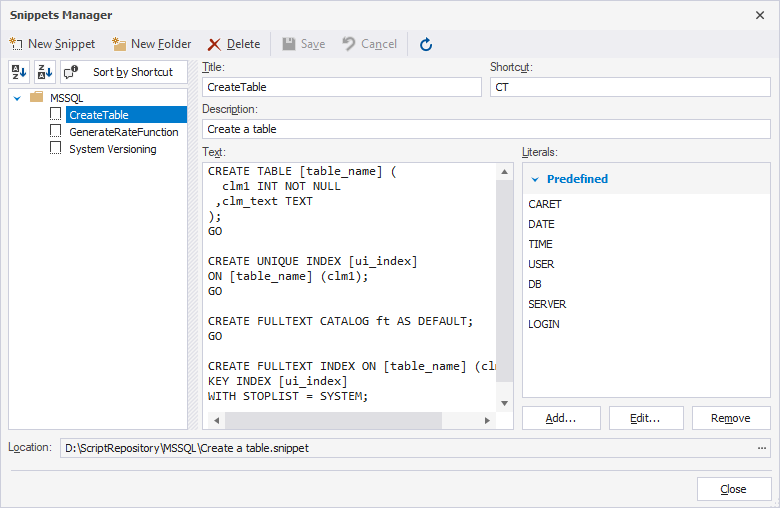
Task: Refresh the snippets list
Action: 426,45
